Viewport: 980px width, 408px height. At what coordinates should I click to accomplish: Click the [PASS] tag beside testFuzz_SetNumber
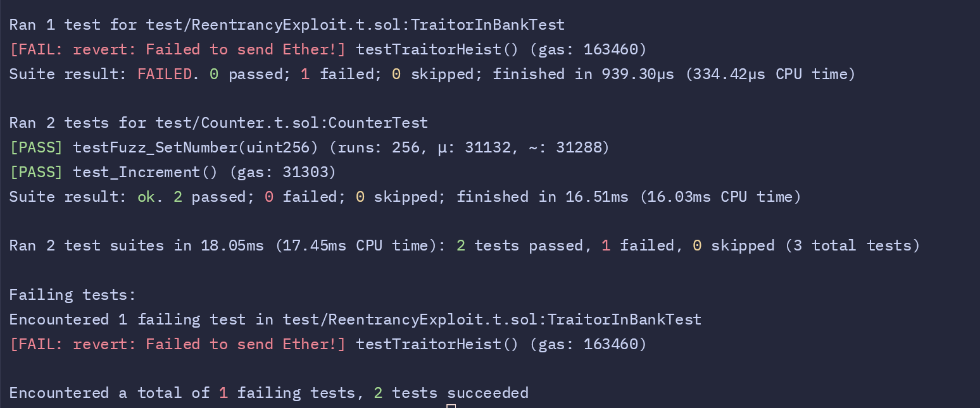click(x=36, y=147)
